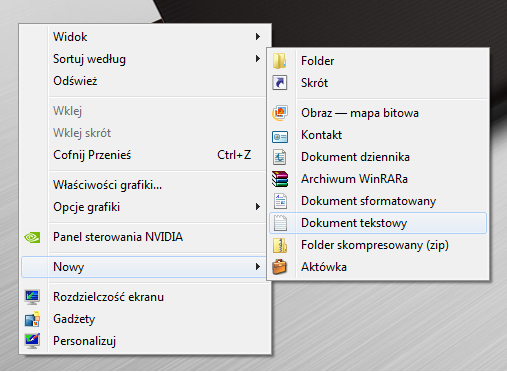Select Odśwież to refresh the desktop
Image resolution: width=507 pixels, height=372 pixels.
click(x=145, y=81)
